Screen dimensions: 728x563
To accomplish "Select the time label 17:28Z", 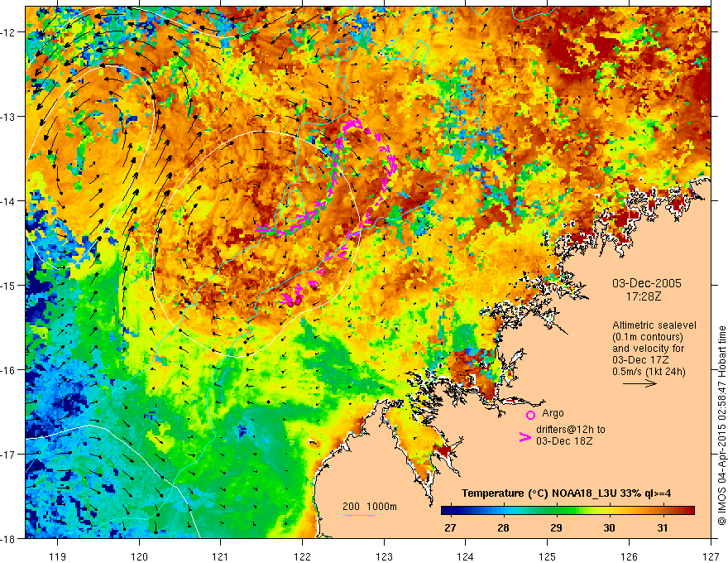I will [644, 296].
